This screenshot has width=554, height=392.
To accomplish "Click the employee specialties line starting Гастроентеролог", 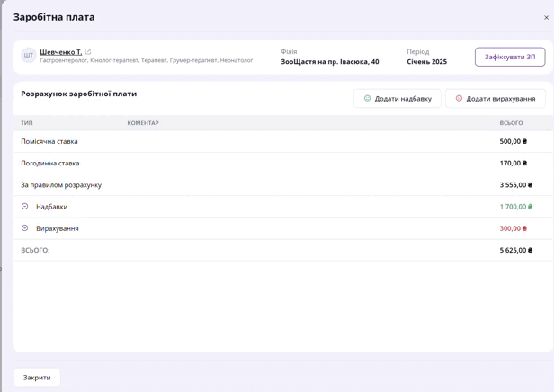I will click(147, 60).
